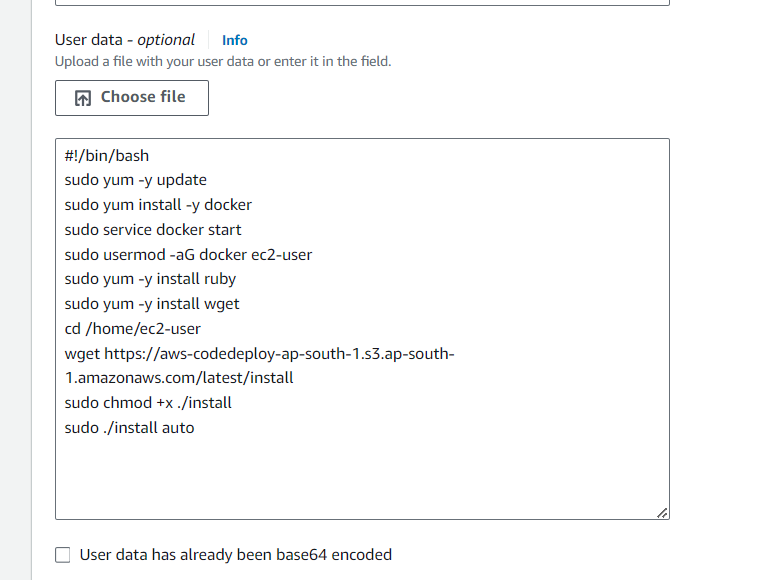Click the base64 encoded checkbox label text

[236, 555]
